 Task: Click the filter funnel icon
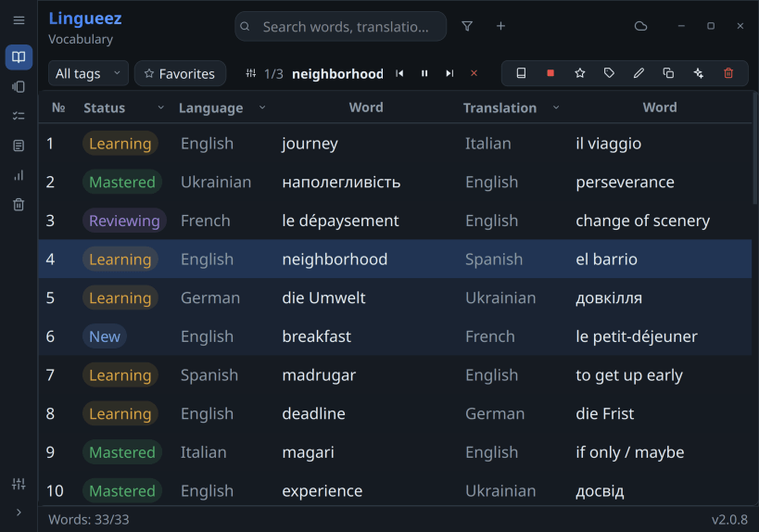coord(467,26)
